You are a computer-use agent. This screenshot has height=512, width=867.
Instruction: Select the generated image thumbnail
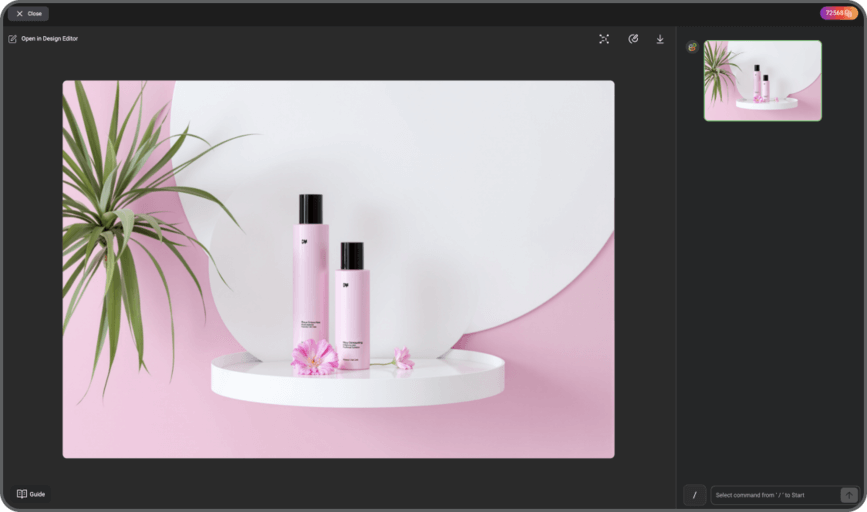(762, 80)
